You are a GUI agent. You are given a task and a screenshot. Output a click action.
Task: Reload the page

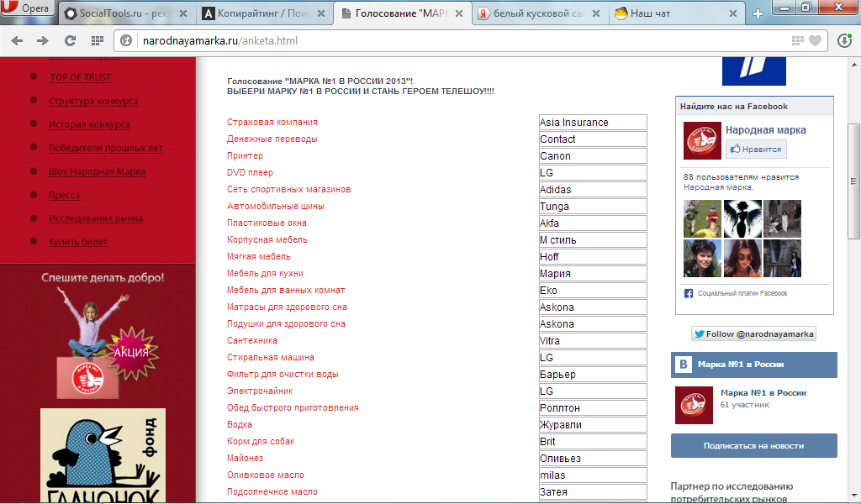(70, 40)
